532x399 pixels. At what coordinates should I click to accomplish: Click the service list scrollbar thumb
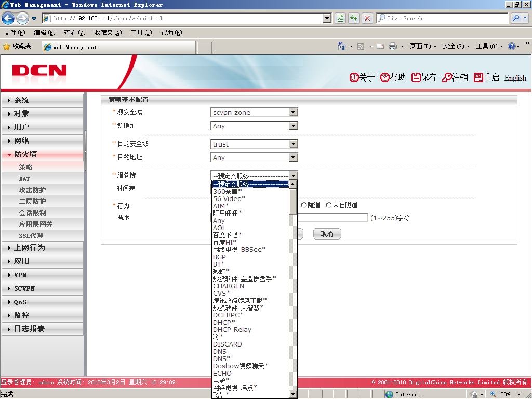(293, 202)
